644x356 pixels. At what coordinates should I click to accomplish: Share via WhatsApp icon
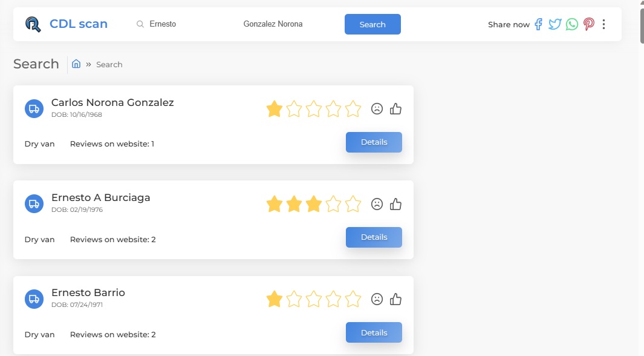click(572, 24)
